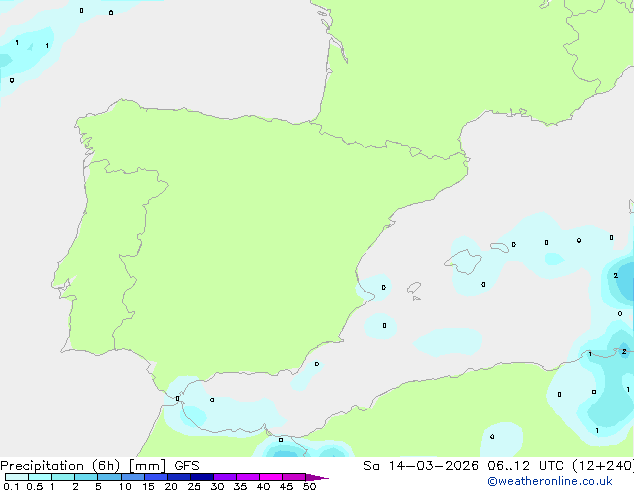Click the 1–2 mm legend swatch
The height and width of the screenshot is (490, 634).
tap(63, 477)
